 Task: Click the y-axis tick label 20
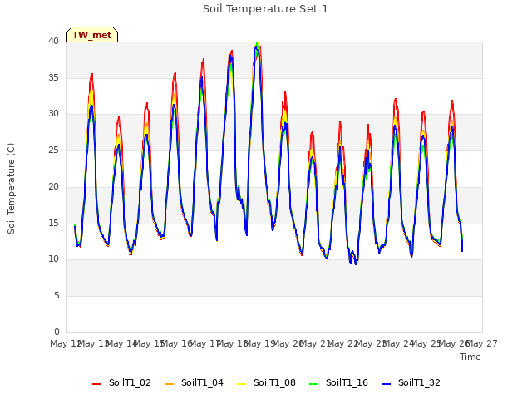(x=53, y=186)
